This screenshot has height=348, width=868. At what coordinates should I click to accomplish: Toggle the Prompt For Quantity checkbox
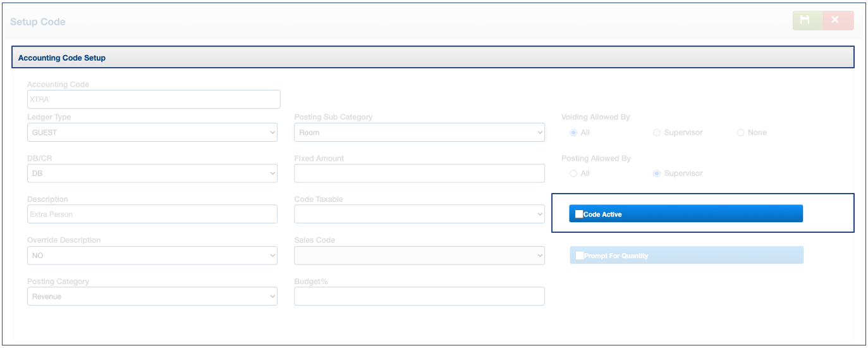(580, 256)
